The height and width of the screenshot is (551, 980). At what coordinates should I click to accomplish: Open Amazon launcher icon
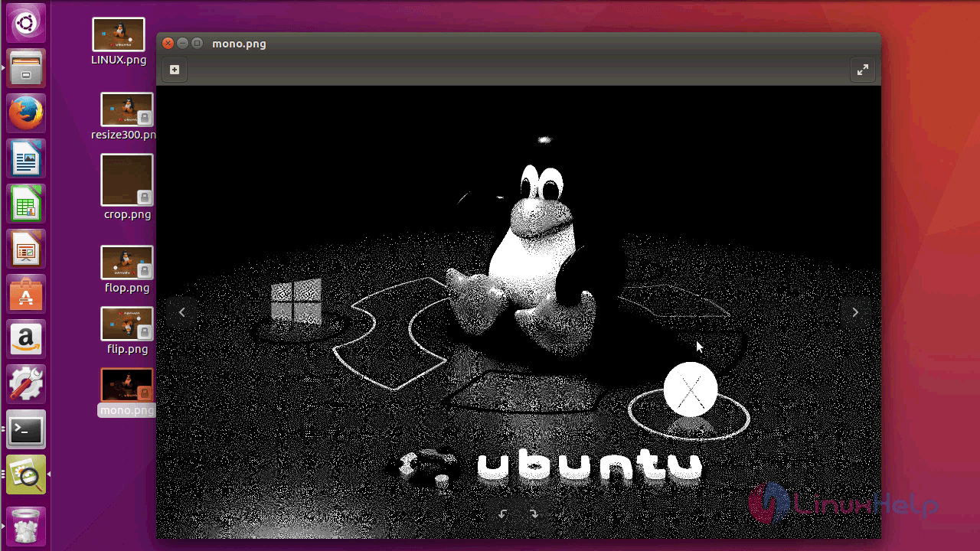click(26, 339)
